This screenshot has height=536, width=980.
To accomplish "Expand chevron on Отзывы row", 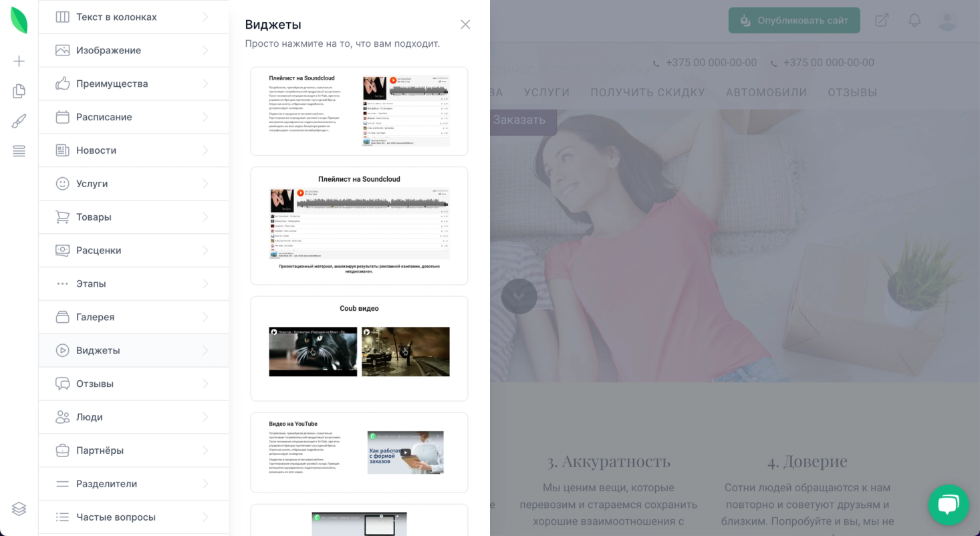I will coord(205,384).
